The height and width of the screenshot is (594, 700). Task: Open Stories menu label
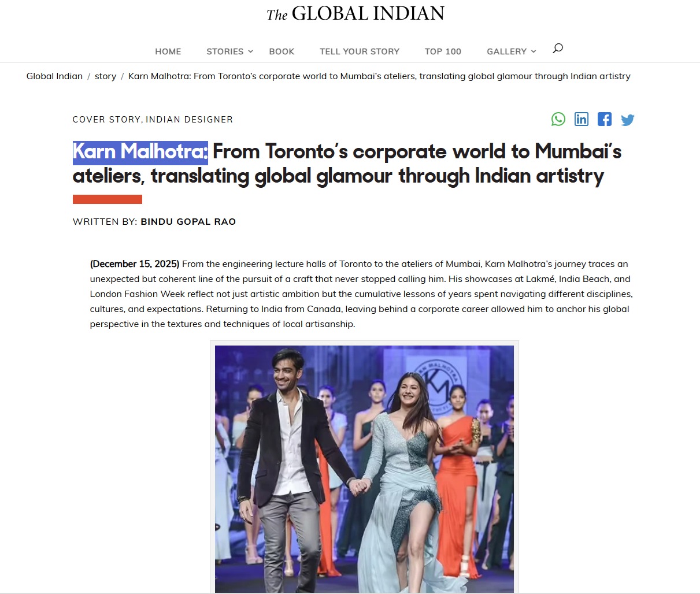(225, 51)
